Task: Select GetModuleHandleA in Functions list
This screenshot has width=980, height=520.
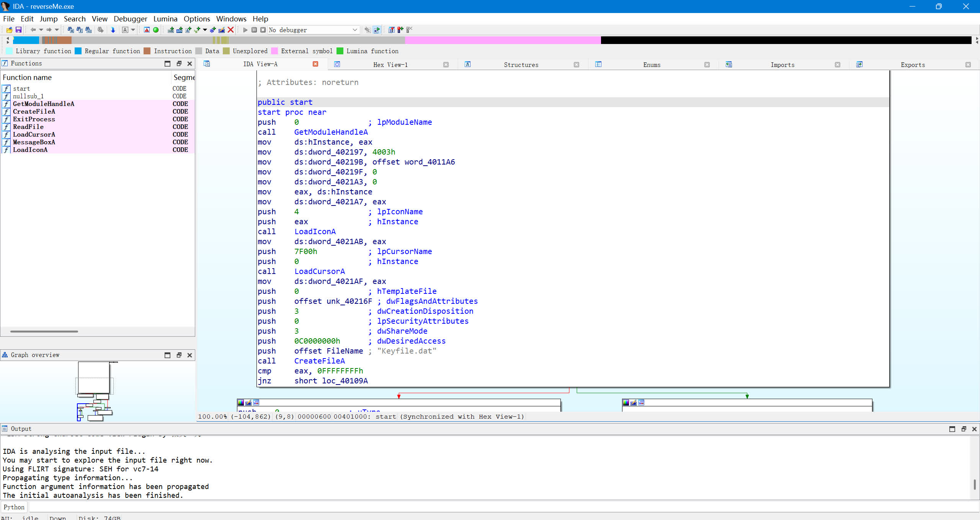Action: pyautogui.click(x=98, y=104)
